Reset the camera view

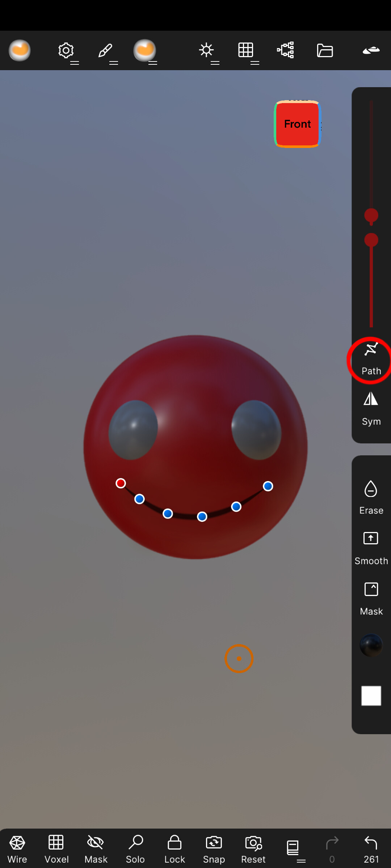(253, 849)
